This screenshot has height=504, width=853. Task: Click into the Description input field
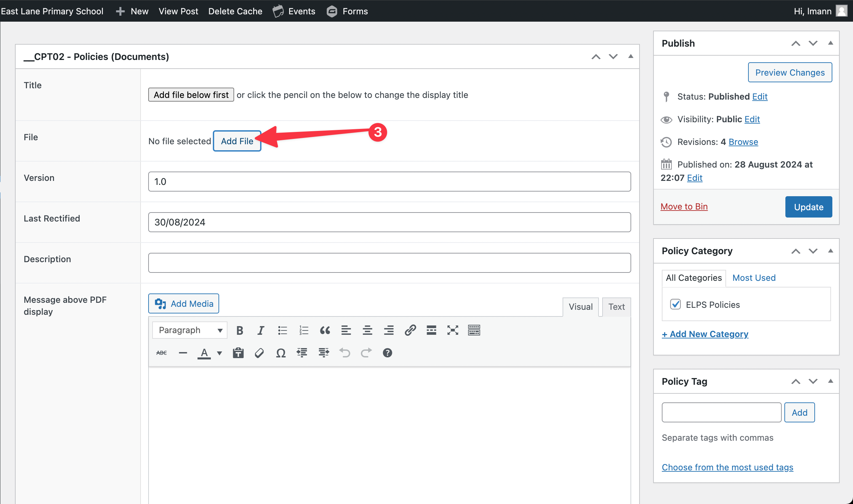point(389,263)
